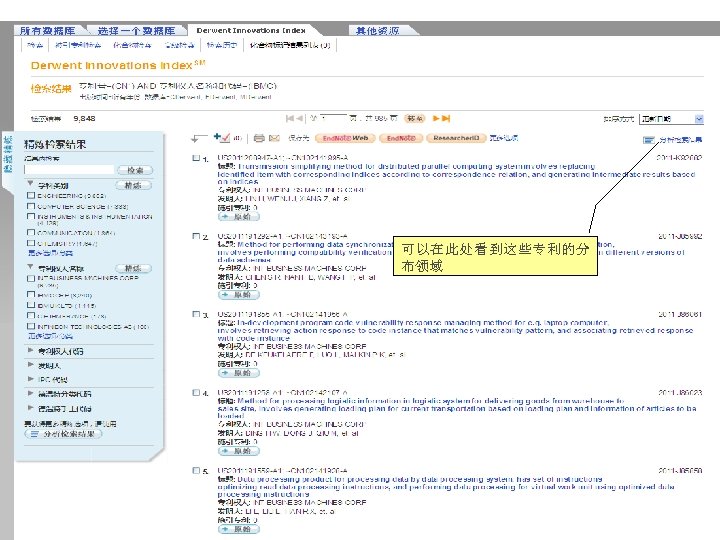The height and width of the screenshot is (540, 720).
Task: Collapse the assignee name section triangle
Action: click(30, 267)
